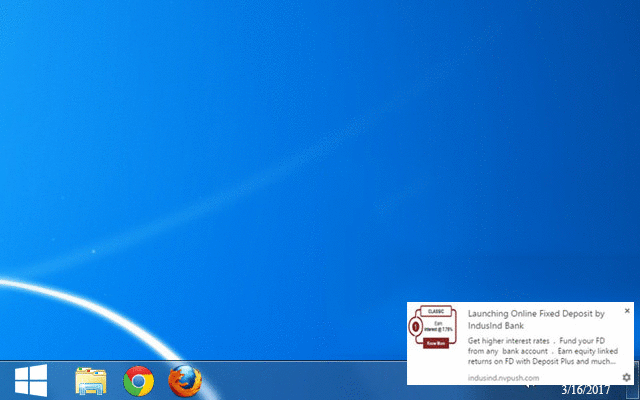Open notification settings gear icon
This screenshot has width=640, height=400.
point(627,378)
